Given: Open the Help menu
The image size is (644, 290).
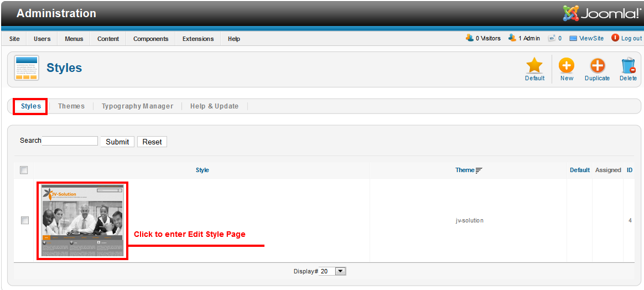Looking at the screenshot, I should 233,39.
